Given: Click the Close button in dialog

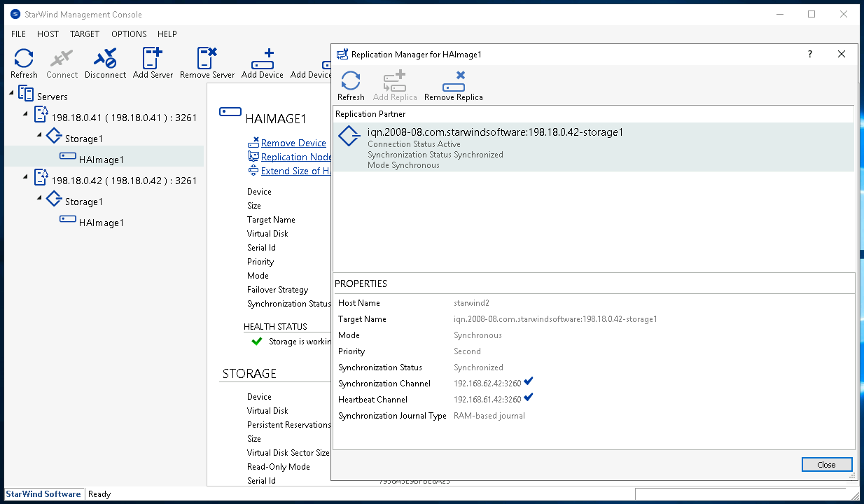Looking at the screenshot, I should [x=826, y=465].
